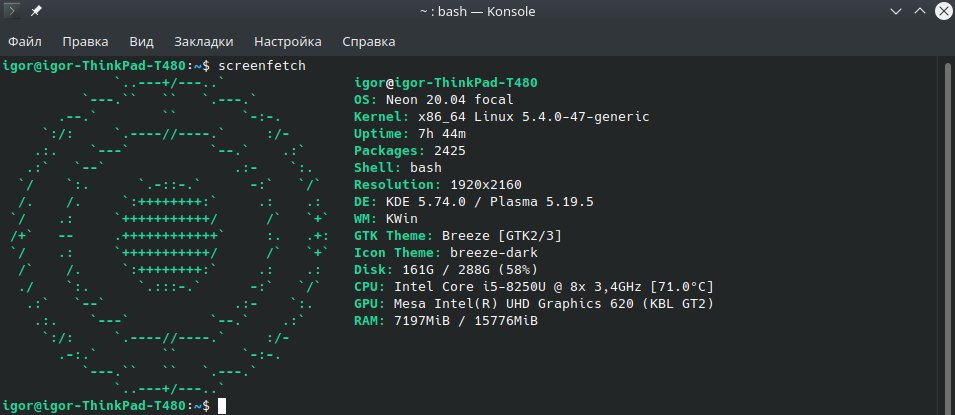Close the Konsole window
Screen dimensions: 955x415
point(943,12)
